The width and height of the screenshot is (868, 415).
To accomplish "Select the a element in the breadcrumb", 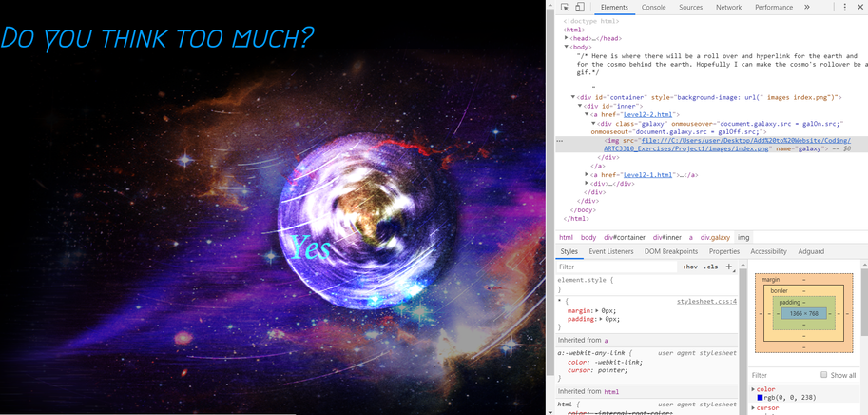I will [x=691, y=237].
